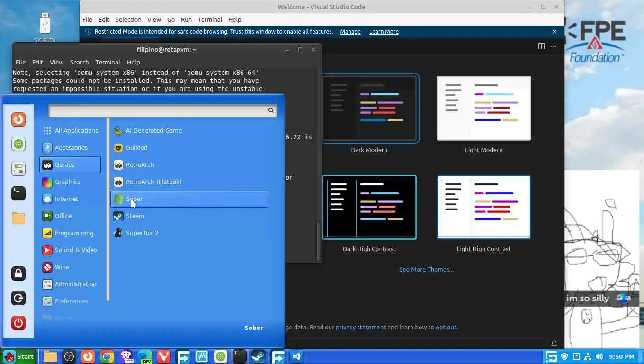This screenshot has width=644, height=364.
Task: Choose the Dark High Contrast theme
Action: pyautogui.click(x=369, y=208)
